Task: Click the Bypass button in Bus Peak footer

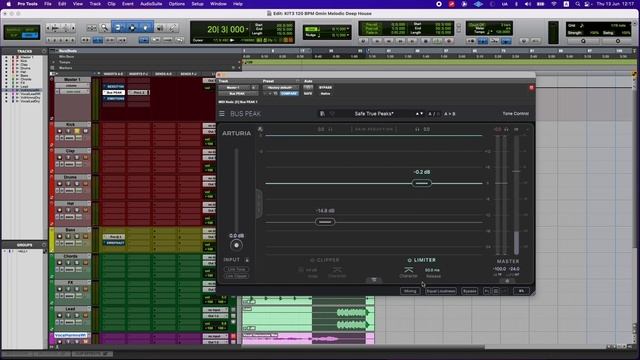Action: point(469,291)
